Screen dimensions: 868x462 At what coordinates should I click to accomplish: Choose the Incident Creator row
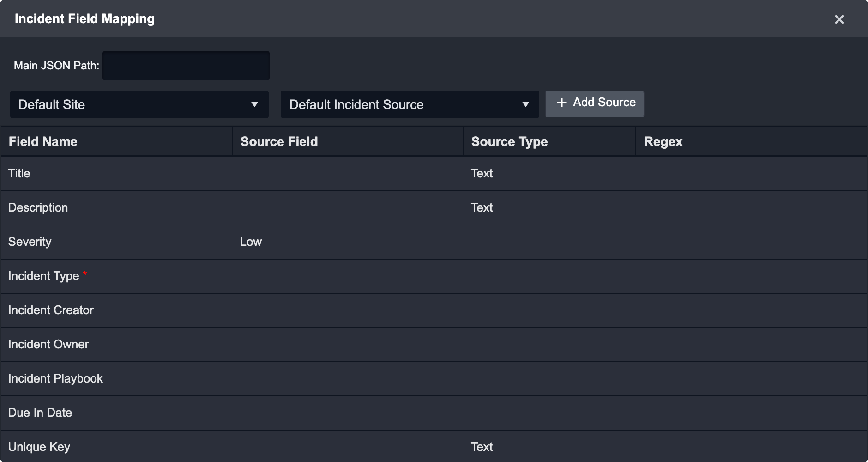click(51, 310)
